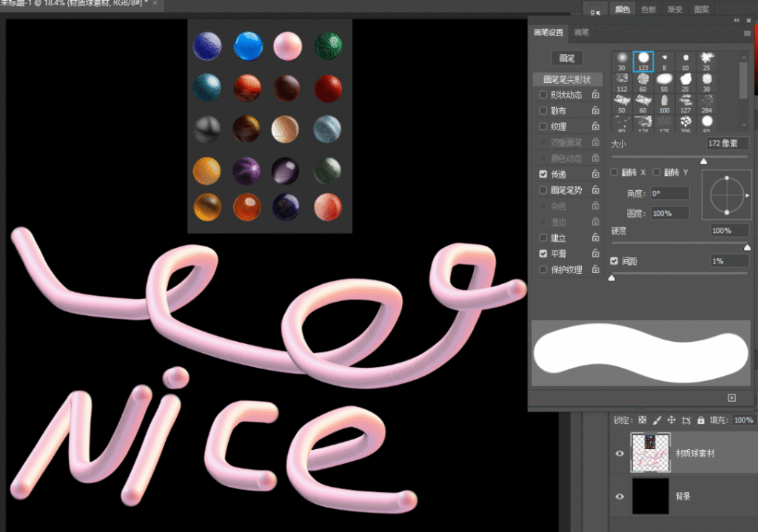Lock image pixels with the brush lock icon
The height and width of the screenshot is (532, 758).
click(x=657, y=420)
